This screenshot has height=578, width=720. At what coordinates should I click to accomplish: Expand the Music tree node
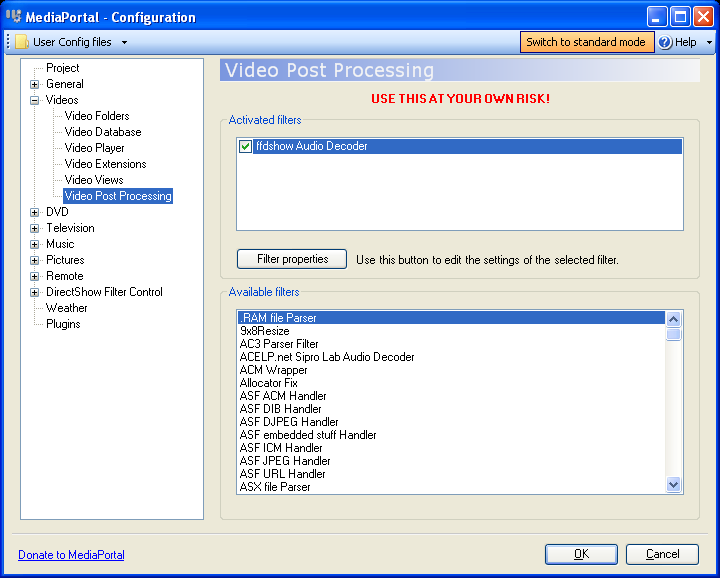tap(34, 244)
